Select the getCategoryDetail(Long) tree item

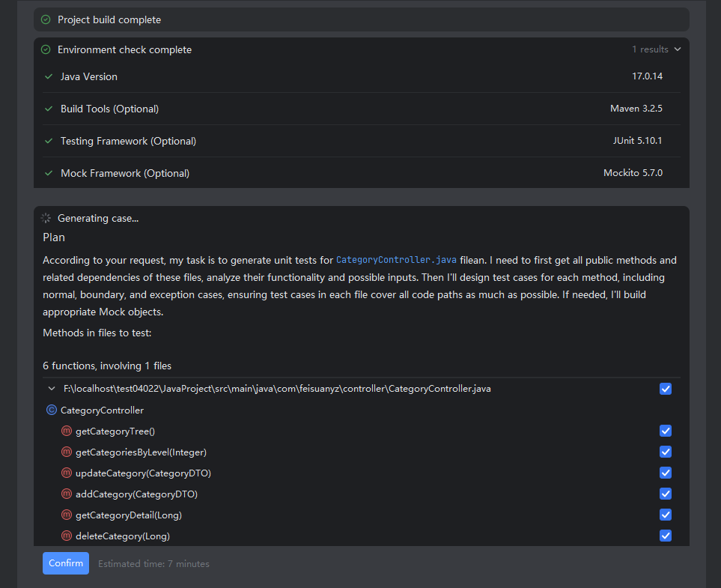click(x=129, y=515)
